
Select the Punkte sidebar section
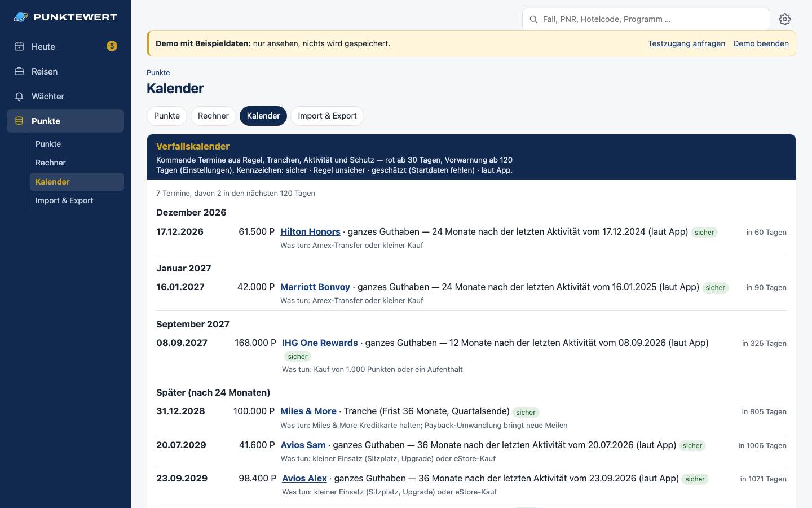(65, 121)
